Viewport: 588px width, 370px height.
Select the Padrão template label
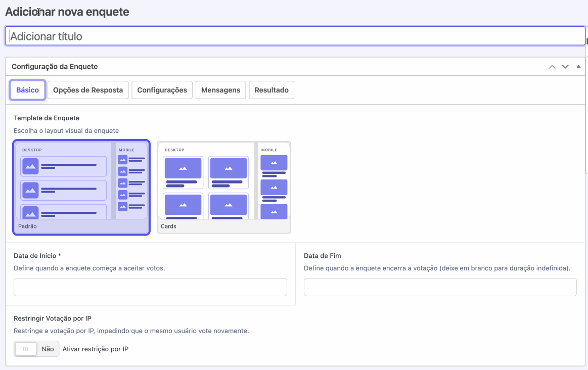[27, 226]
